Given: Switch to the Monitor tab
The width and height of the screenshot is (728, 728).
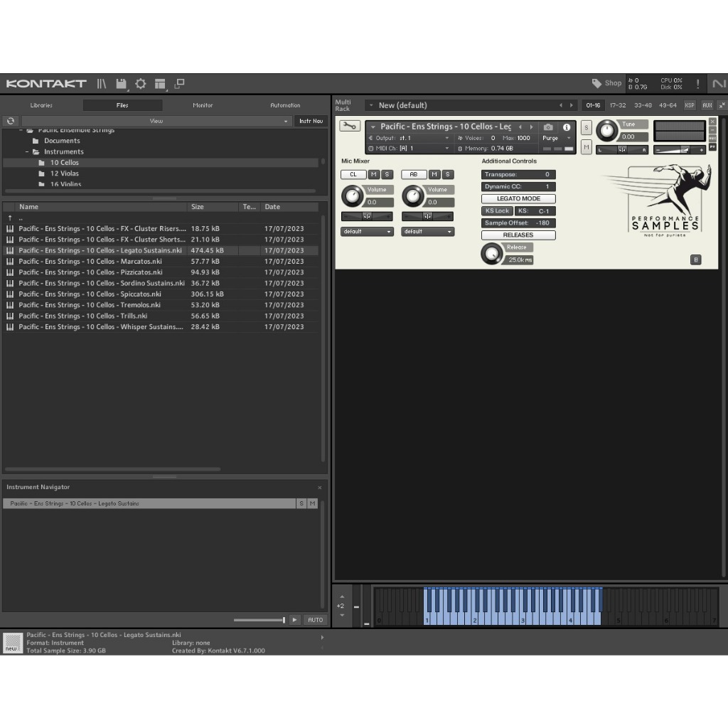Looking at the screenshot, I should pos(203,105).
